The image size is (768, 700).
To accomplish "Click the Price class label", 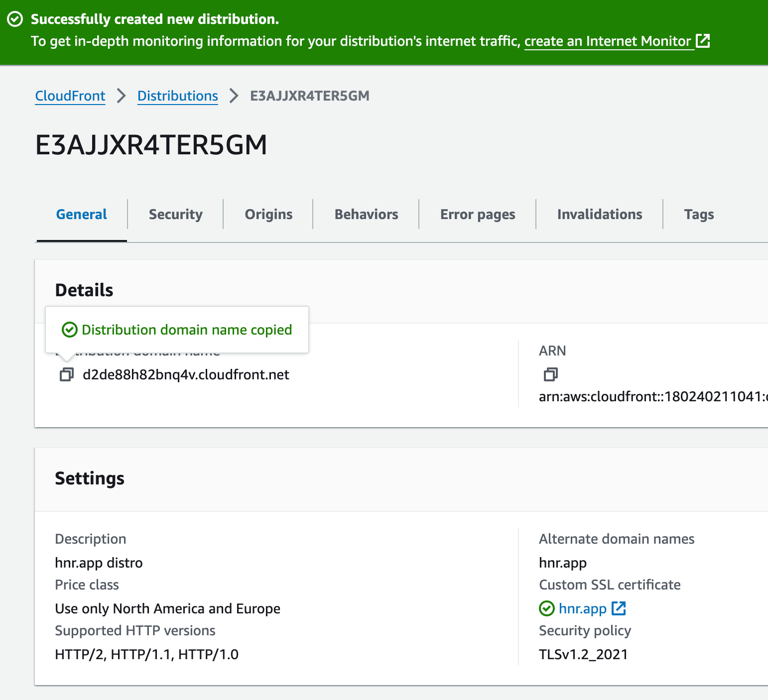I will (87, 584).
